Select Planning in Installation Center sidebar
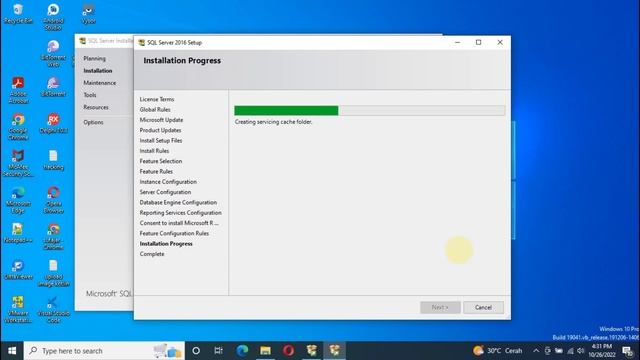The image size is (640, 360). [x=94, y=58]
